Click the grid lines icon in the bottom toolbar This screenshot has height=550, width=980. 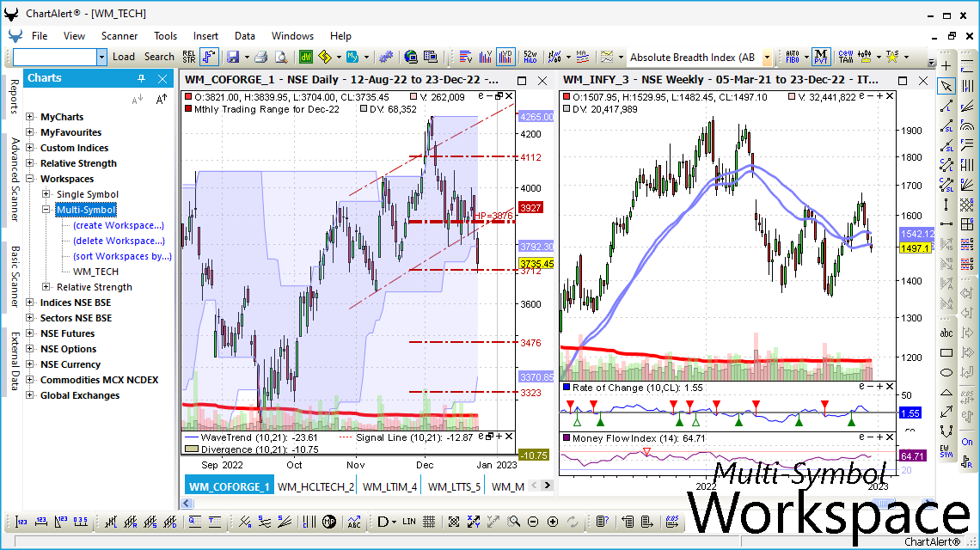coord(429,522)
